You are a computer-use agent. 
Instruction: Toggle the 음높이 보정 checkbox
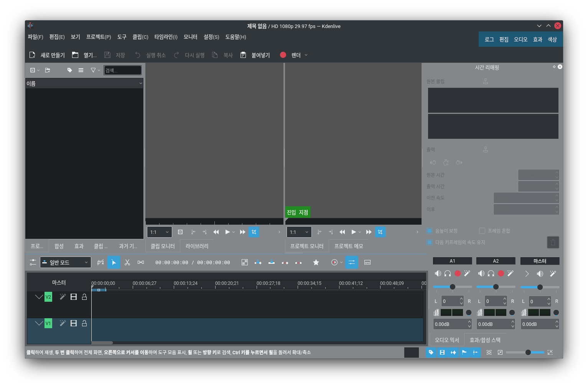(430, 231)
